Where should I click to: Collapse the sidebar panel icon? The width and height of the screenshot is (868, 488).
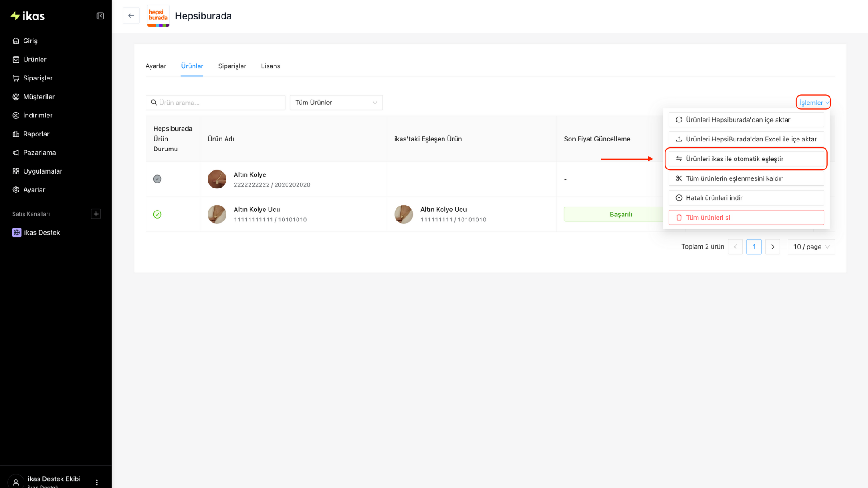click(100, 16)
